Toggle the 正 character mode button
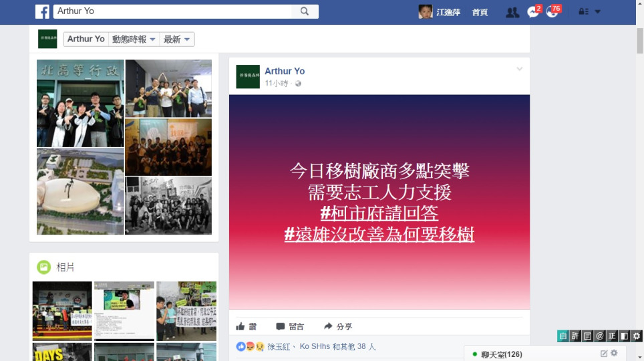This screenshot has height=361, width=644. click(612, 336)
